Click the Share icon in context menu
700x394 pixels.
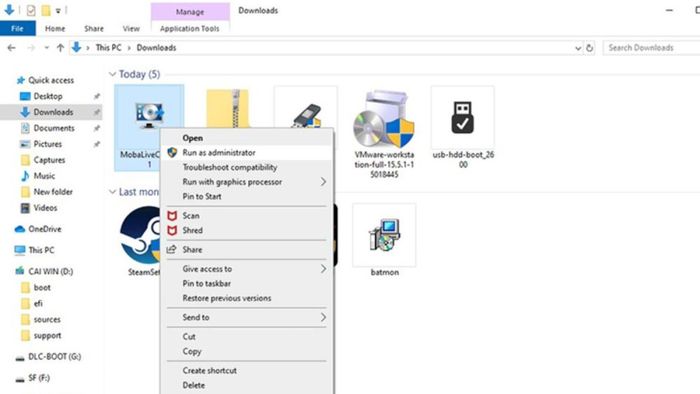pyautogui.click(x=171, y=249)
